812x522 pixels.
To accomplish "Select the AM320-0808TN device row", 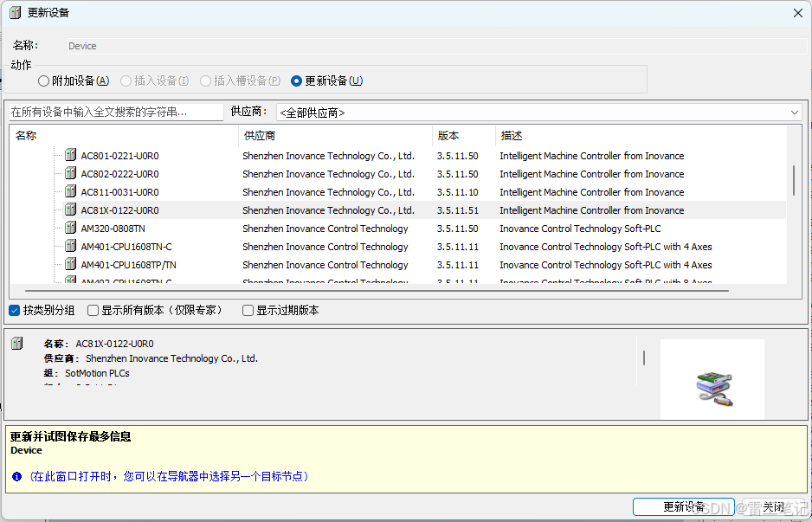I will click(x=423, y=228).
